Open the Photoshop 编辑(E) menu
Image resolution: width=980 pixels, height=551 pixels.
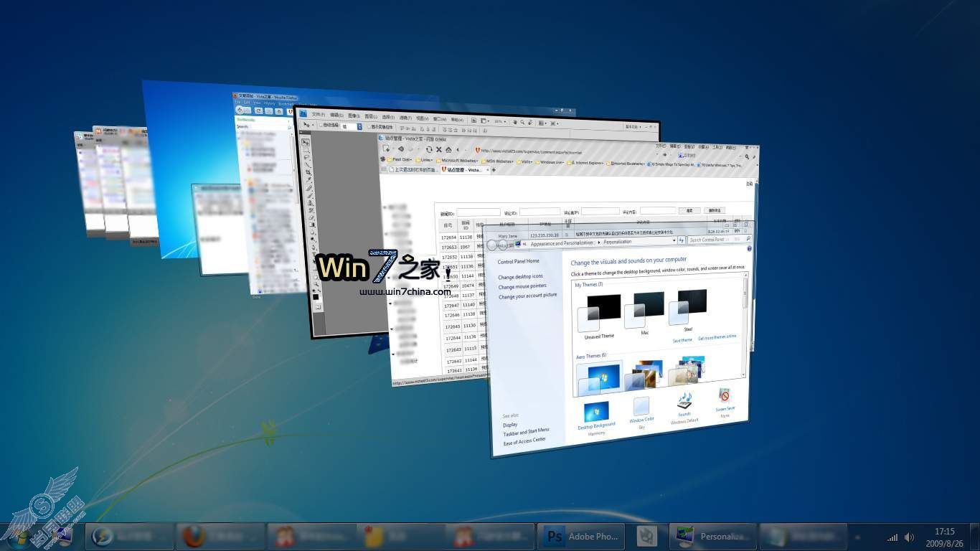point(336,115)
